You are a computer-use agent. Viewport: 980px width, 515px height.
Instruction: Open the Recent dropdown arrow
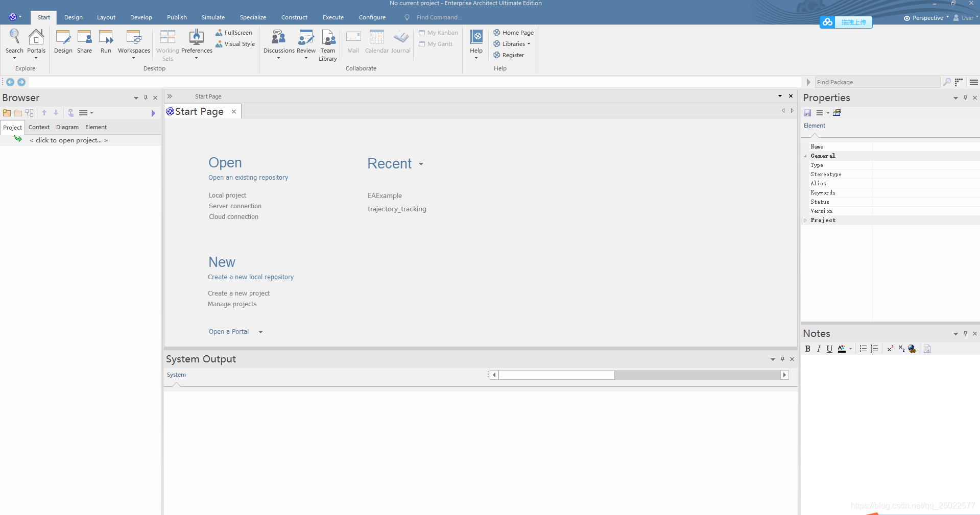pos(421,164)
